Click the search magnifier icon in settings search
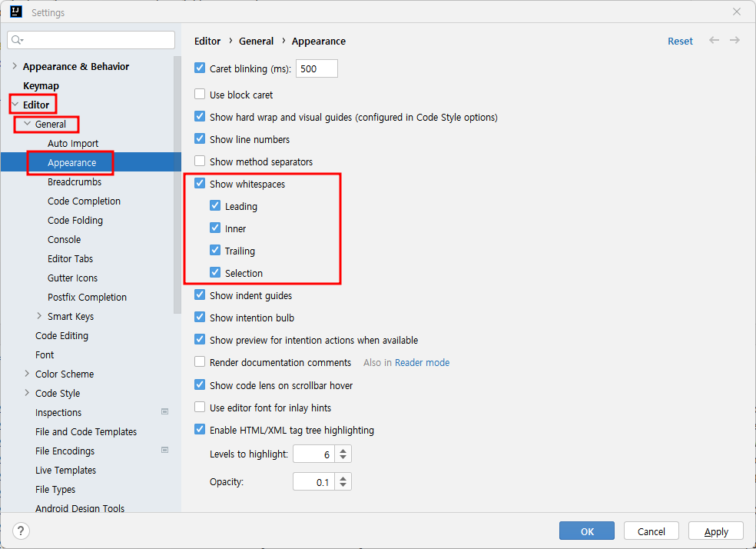The image size is (756, 549). 17,40
